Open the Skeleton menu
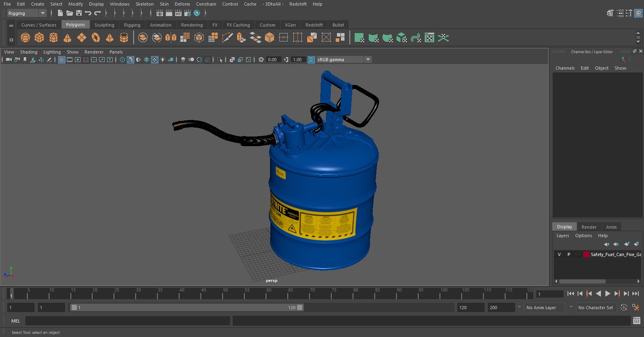644x337 pixels. point(144,4)
